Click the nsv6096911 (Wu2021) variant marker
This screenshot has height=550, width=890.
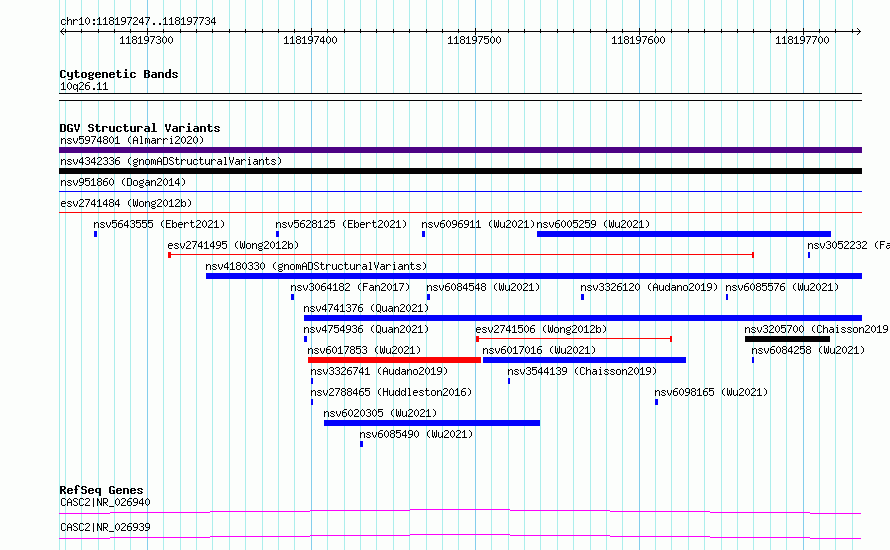pos(423,234)
